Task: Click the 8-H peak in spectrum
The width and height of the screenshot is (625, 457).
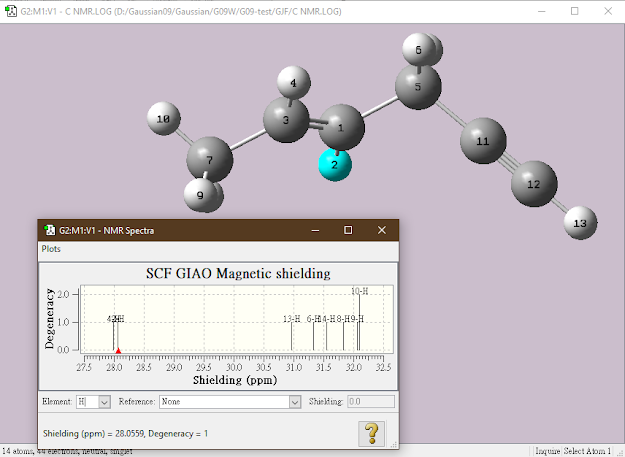Action: (344, 336)
